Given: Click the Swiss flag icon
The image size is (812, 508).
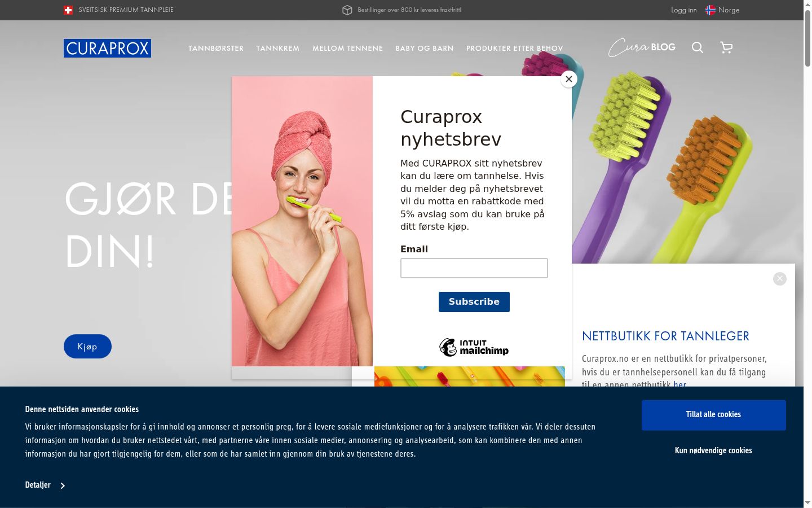Looking at the screenshot, I should [x=68, y=10].
